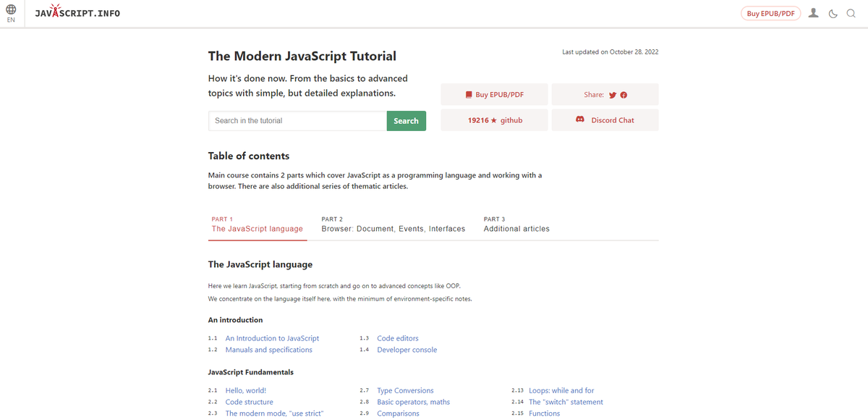Open the Hello, world! lesson link
This screenshot has height=420, width=868.
[x=245, y=390]
